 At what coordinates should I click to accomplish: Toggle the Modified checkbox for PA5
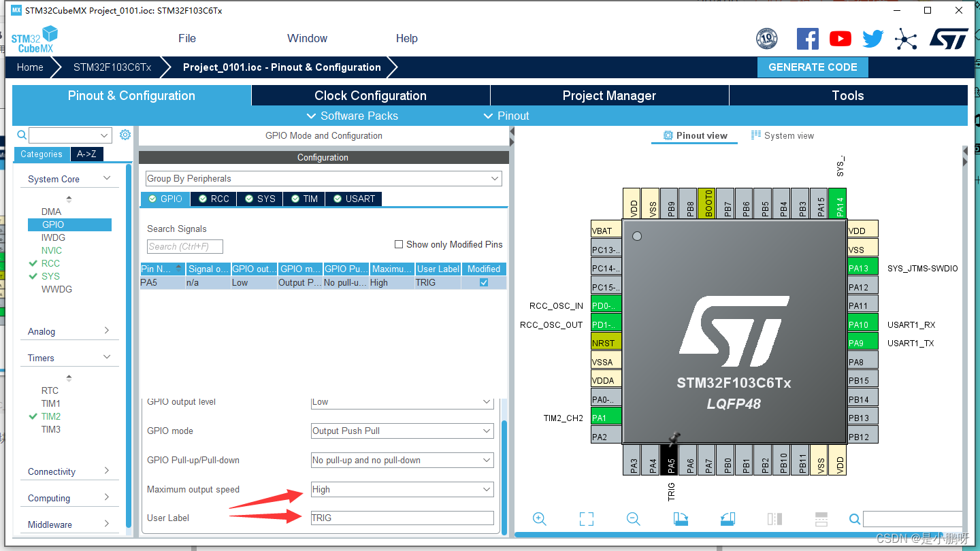(x=484, y=282)
